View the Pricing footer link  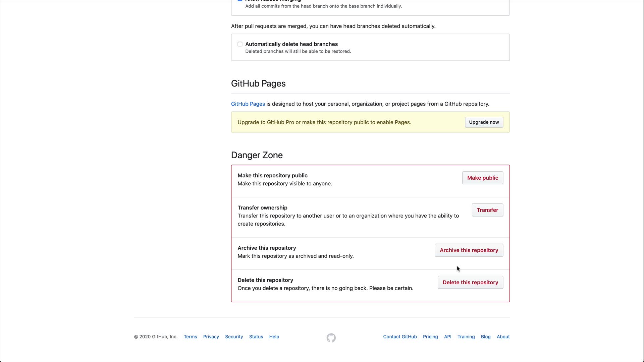click(x=430, y=337)
